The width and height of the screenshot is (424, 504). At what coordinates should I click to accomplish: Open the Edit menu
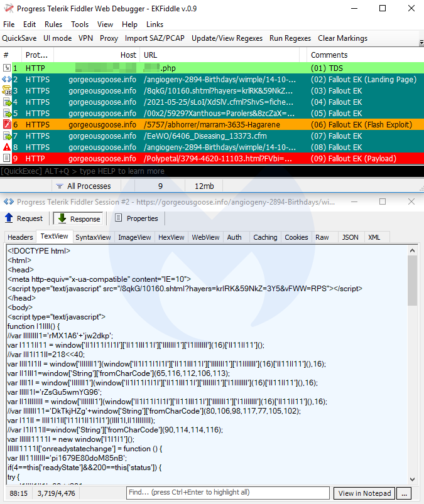(30, 24)
